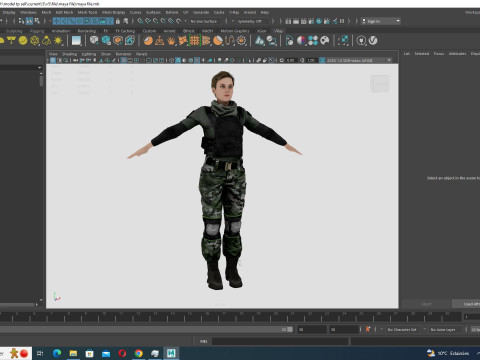The width and height of the screenshot is (480, 360).
Task: Open the viewport Panels menu
Action: tap(141, 54)
